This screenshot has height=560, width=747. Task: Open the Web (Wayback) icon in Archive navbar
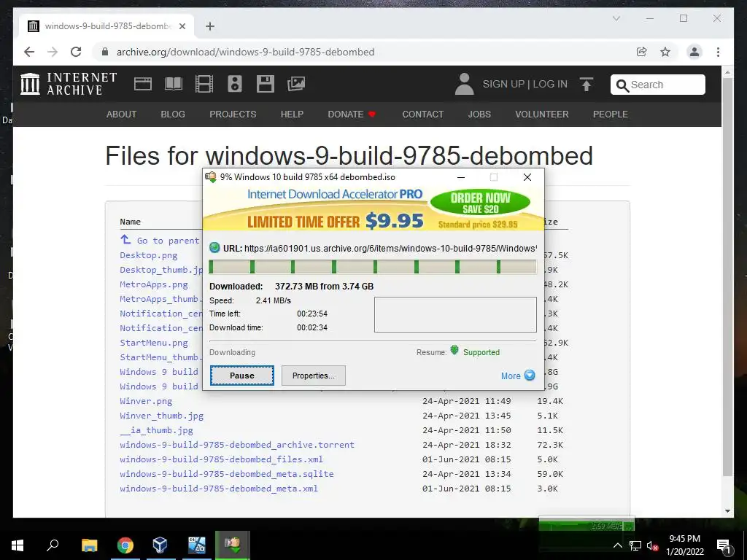pos(142,84)
